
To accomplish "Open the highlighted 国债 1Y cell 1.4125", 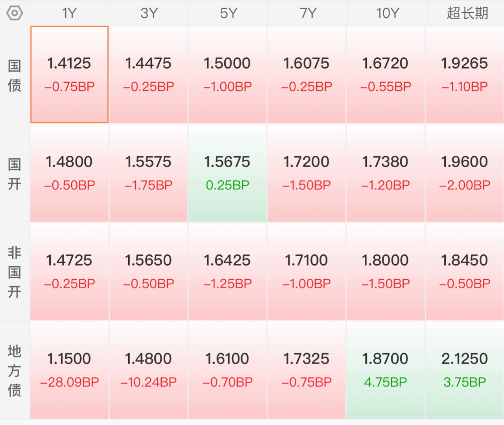I will 69,75.
